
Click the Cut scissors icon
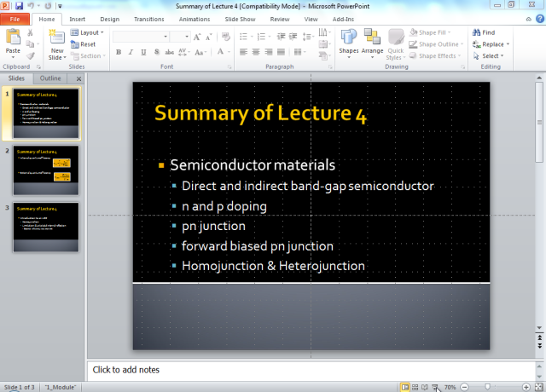tap(31, 32)
